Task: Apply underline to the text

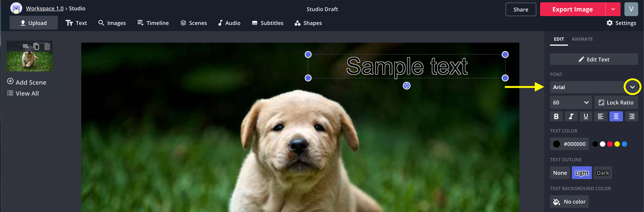Action: click(586, 116)
